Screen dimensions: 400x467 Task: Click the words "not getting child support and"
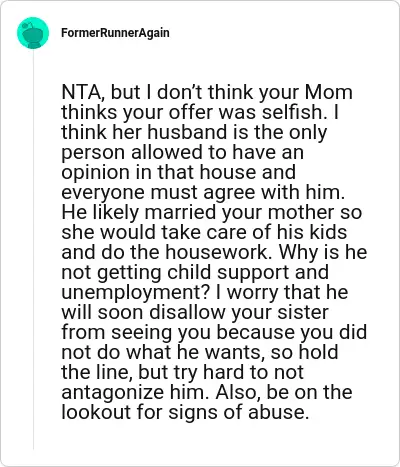[195, 272]
